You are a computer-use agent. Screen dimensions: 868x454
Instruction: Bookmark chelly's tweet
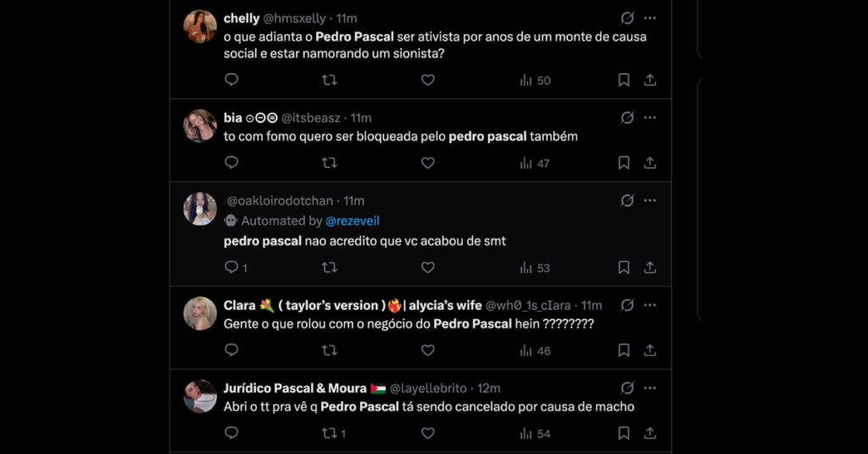(624, 80)
